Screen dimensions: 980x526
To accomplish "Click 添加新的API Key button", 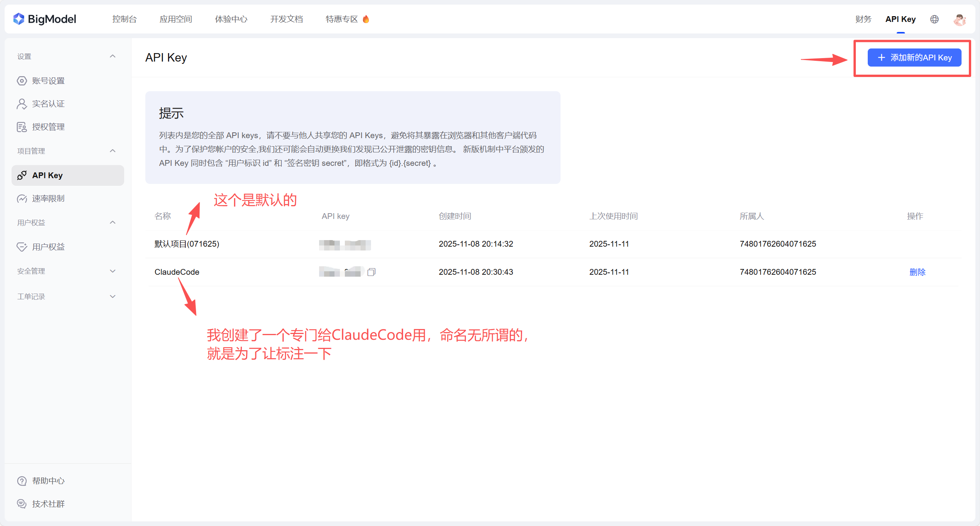I will 914,57.
